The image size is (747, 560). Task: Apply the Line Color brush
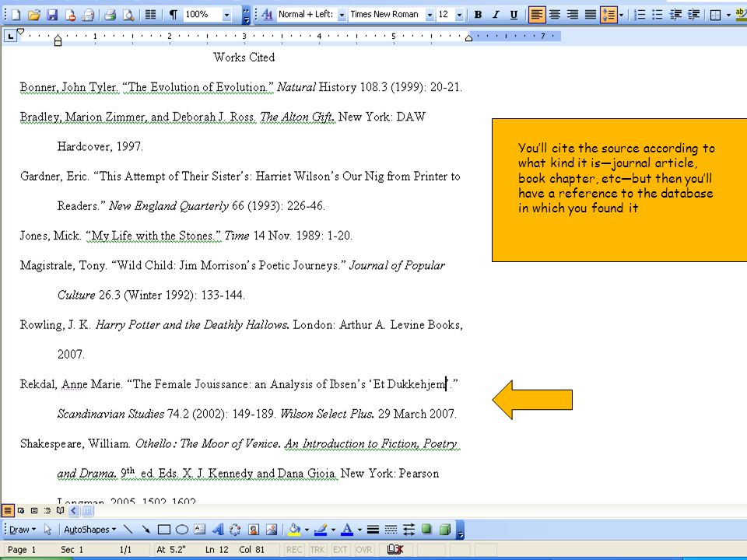pyautogui.click(x=321, y=530)
